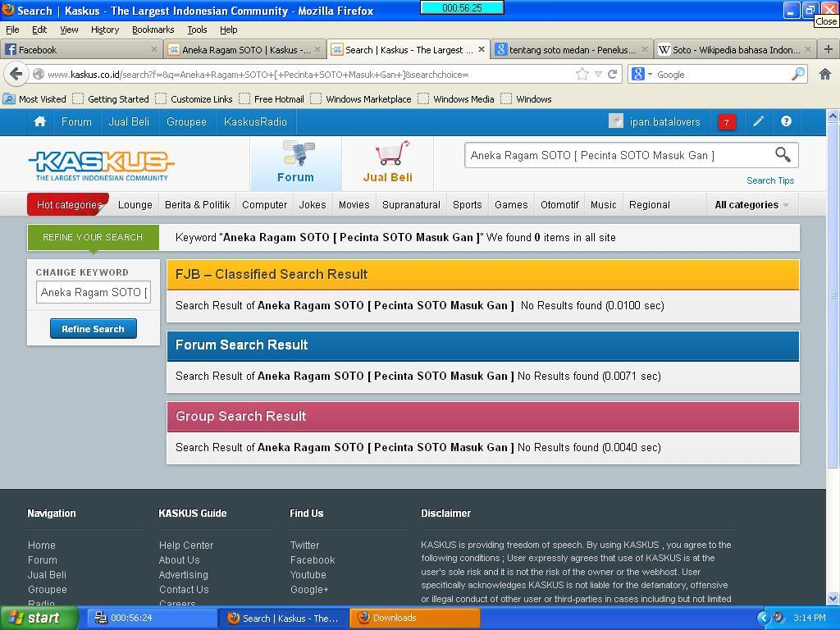Open the File menu
Image resolution: width=840 pixels, height=630 pixels.
(x=12, y=30)
